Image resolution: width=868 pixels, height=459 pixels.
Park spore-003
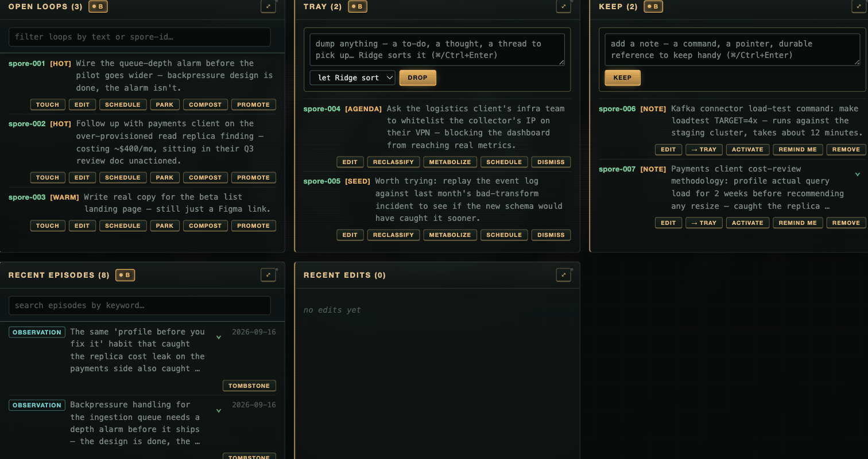click(165, 225)
